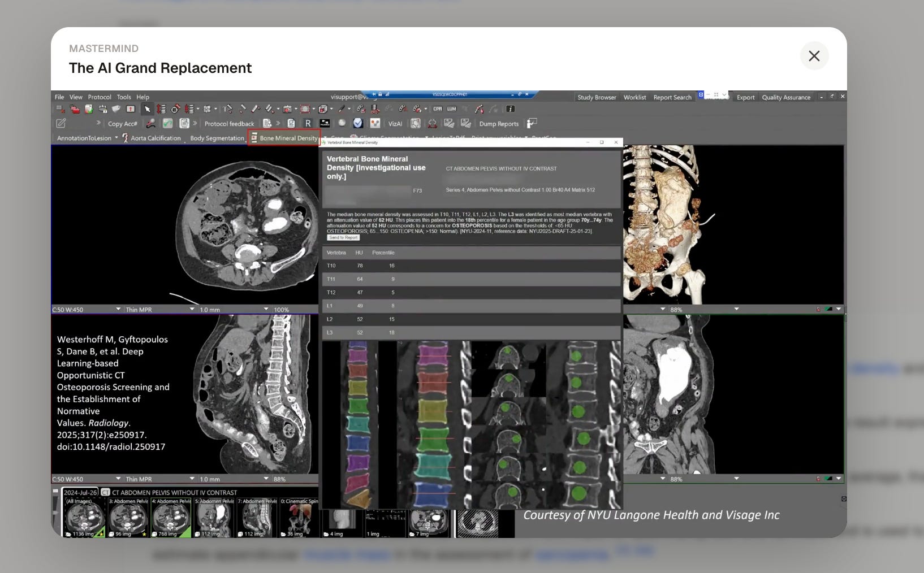The height and width of the screenshot is (573, 924).
Task: Click the info "i" toolbar icon
Action: (x=511, y=109)
